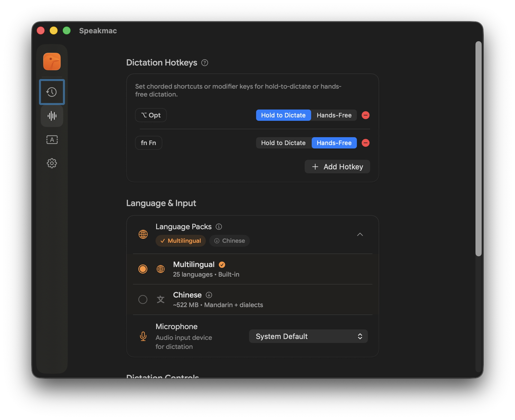Set Opt hotkey to Hands-Free
This screenshot has height=420, width=515.
point(334,115)
